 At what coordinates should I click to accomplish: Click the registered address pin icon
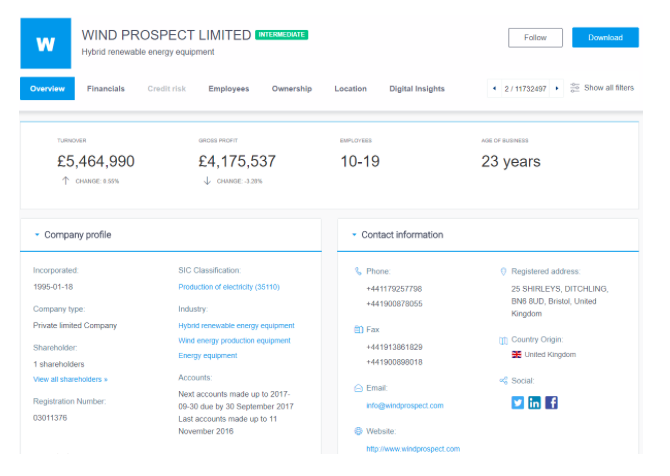coord(503,271)
